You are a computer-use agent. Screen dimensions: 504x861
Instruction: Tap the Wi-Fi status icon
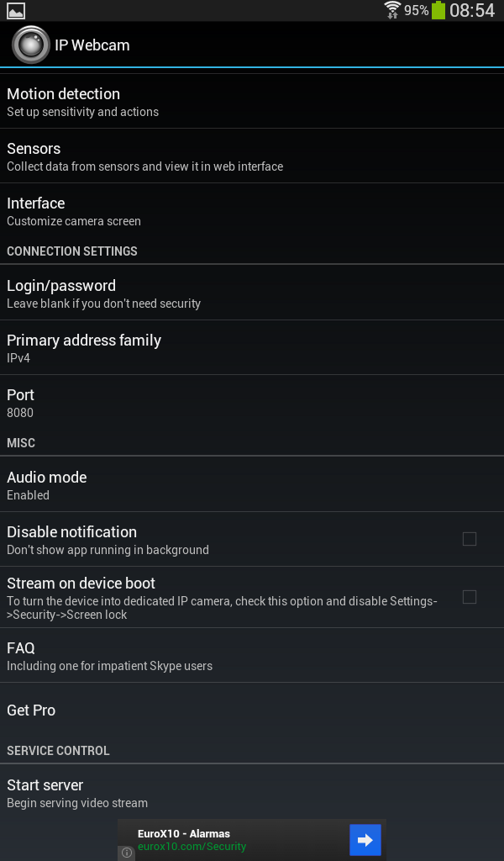pyautogui.click(x=392, y=10)
